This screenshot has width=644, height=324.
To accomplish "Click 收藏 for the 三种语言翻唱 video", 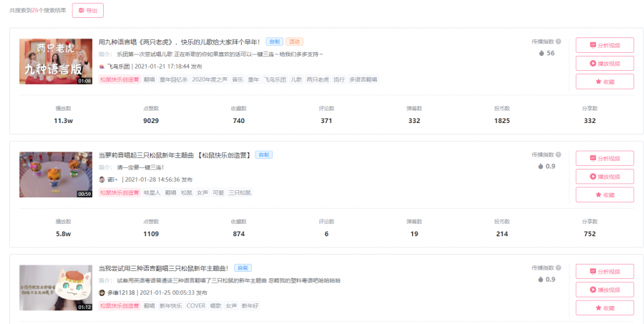I will coord(605,308).
